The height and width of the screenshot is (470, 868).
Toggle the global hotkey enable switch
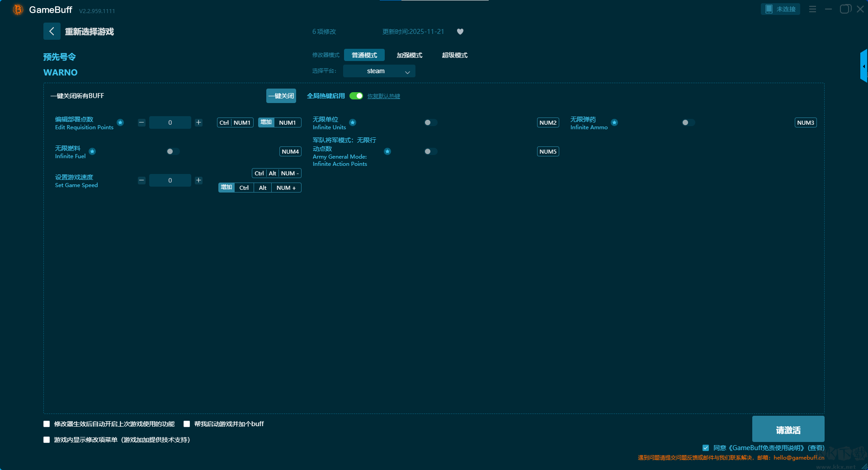(x=356, y=96)
